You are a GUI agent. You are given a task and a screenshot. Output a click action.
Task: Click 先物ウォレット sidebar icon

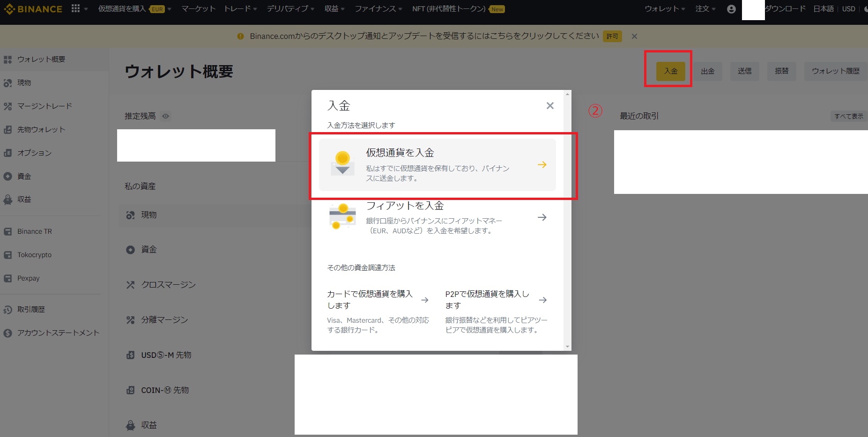pyautogui.click(x=7, y=130)
